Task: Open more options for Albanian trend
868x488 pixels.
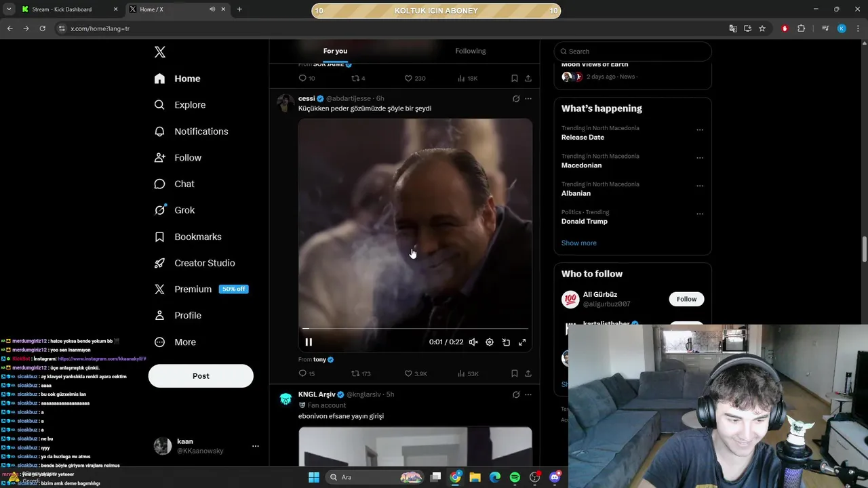Action: point(700,186)
